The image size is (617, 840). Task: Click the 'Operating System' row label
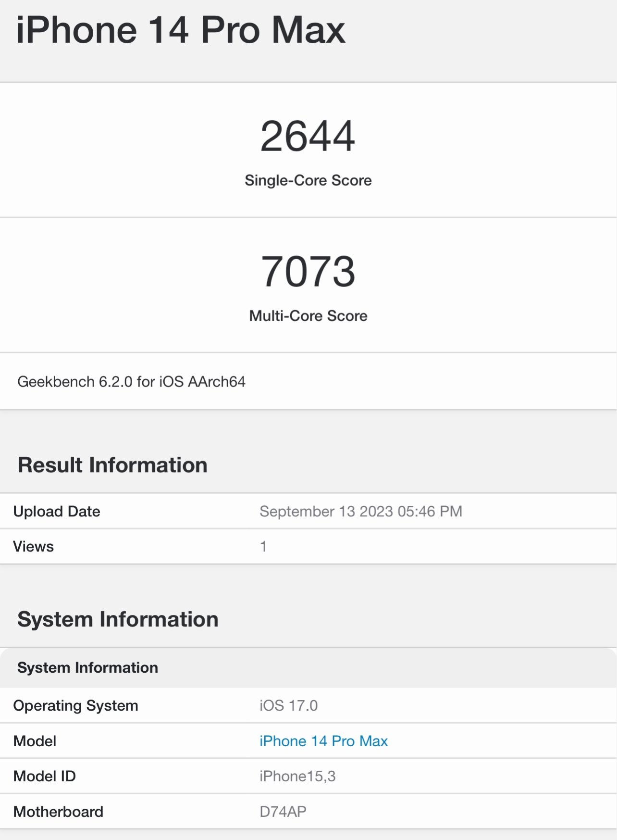pyautogui.click(x=75, y=705)
